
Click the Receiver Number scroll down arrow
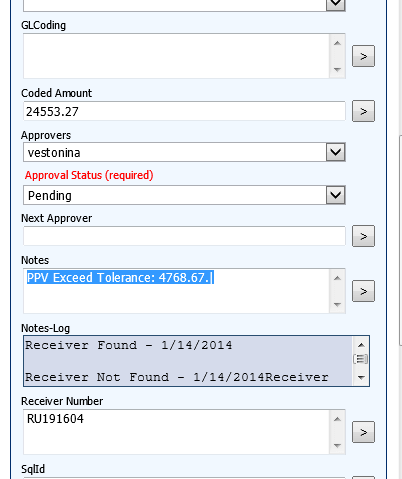[337, 445]
